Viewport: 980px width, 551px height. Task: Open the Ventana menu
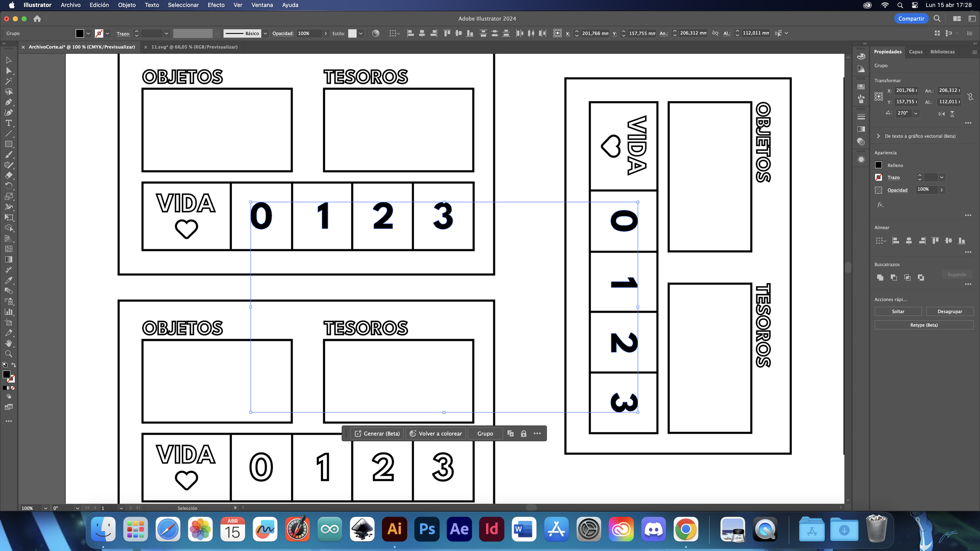[262, 5]
